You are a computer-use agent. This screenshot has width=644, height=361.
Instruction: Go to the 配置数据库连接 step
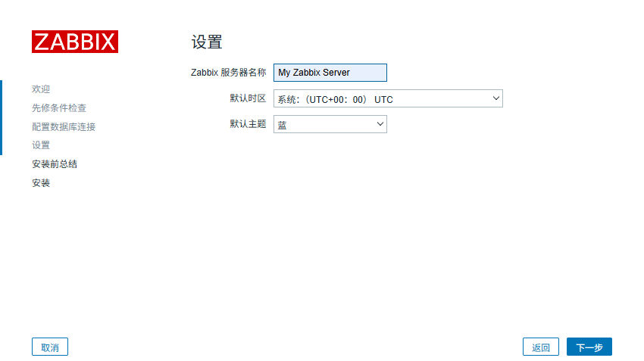pos(64,126)
